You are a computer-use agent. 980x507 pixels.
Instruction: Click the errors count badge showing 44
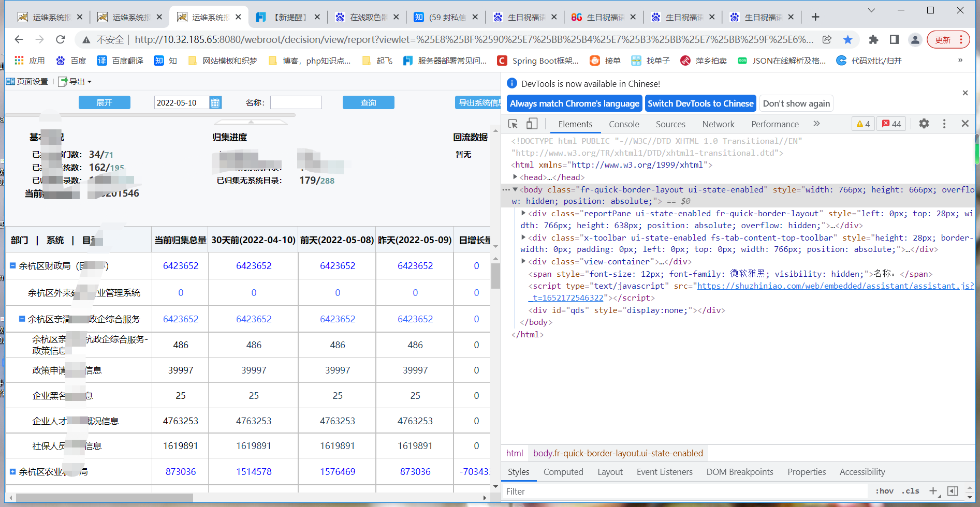click(x=891, y=124)
